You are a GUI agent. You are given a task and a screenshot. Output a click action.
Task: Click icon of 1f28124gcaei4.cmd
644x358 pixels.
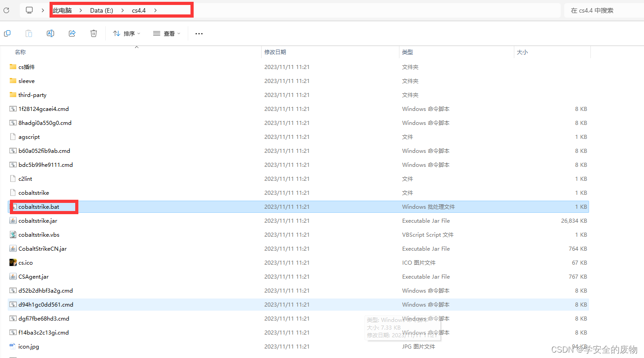coord(13,109)
